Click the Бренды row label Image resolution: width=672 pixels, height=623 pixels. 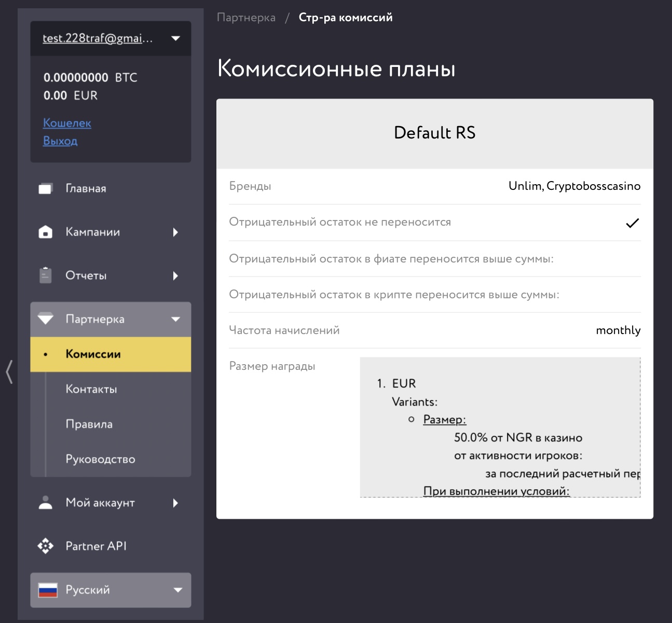coord(250,186)
